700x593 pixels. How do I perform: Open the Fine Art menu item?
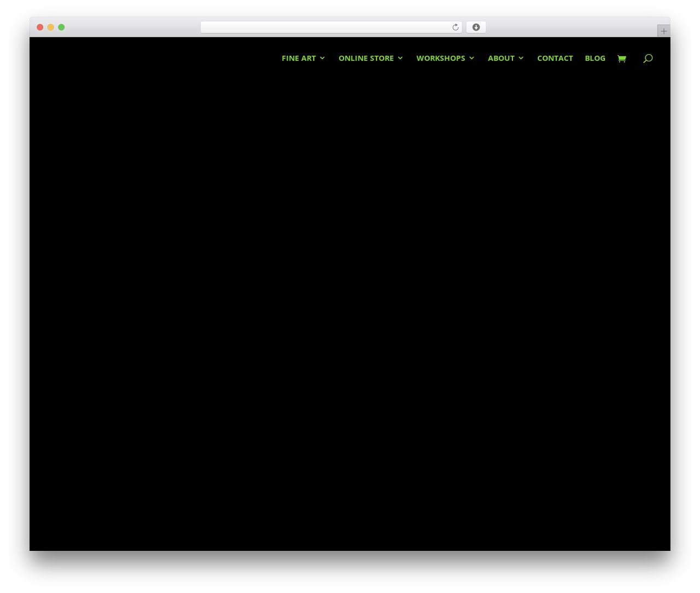(299, 58)
